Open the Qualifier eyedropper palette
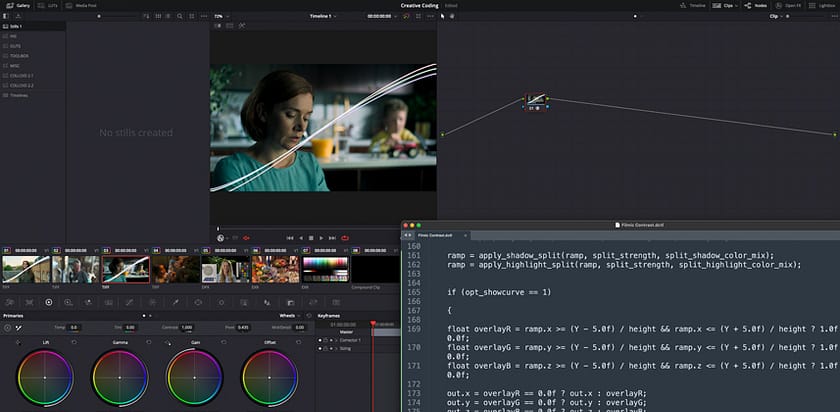Screen dimensions: 840x412 point(175,302)
